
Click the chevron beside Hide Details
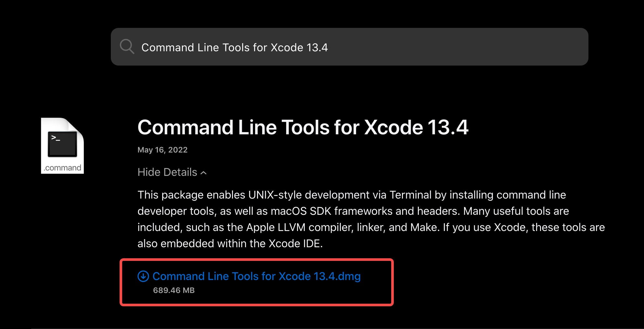[204, 173]
